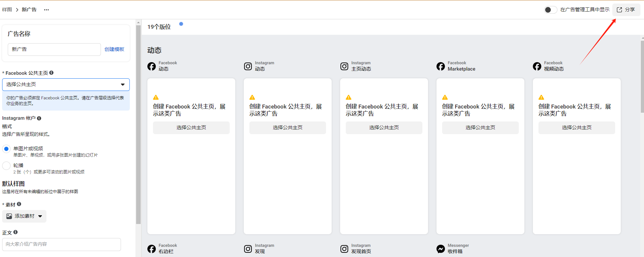
Task: Click the Facebook logo beside 动态 placement
Action: pyautogui.click(x=152, y=66)
